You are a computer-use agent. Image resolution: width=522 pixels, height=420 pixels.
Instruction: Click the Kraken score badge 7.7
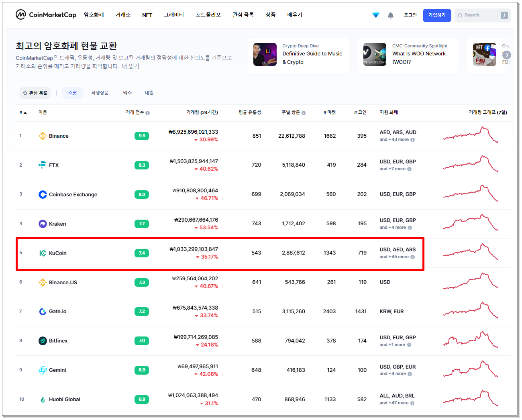click(x=142, y=224)
